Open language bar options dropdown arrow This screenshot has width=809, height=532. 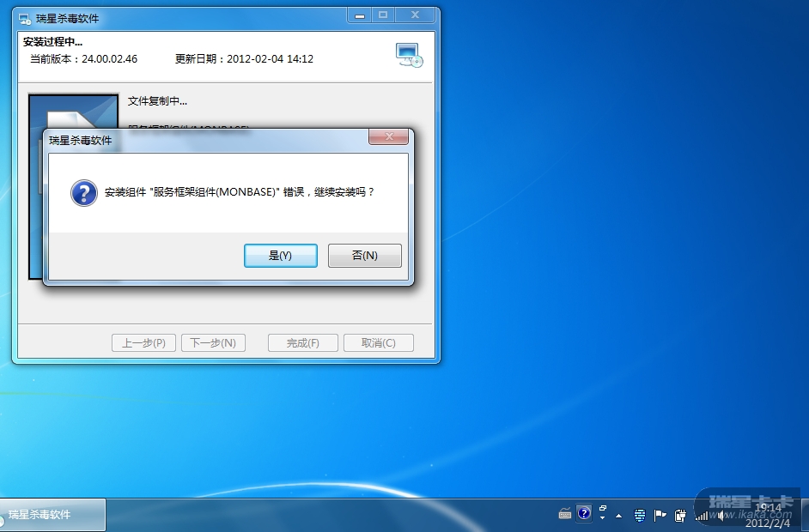click(x=603, y=517)
